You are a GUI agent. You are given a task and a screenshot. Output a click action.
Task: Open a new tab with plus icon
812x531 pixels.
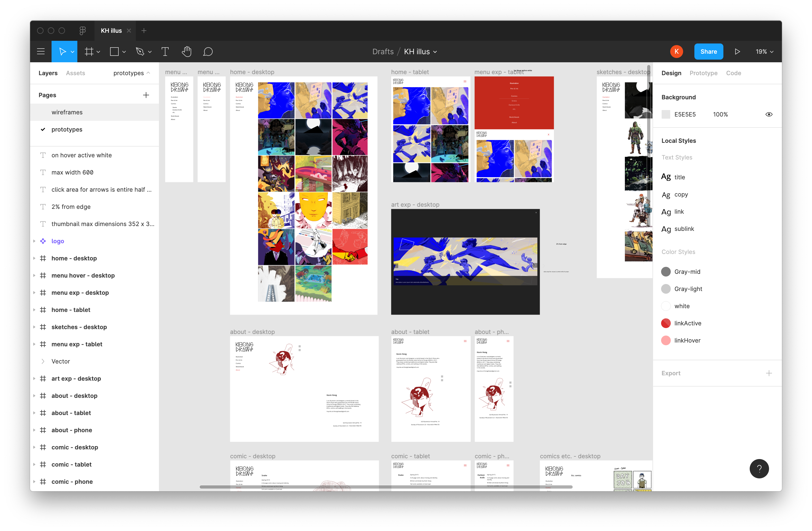[x=144, y=31]
